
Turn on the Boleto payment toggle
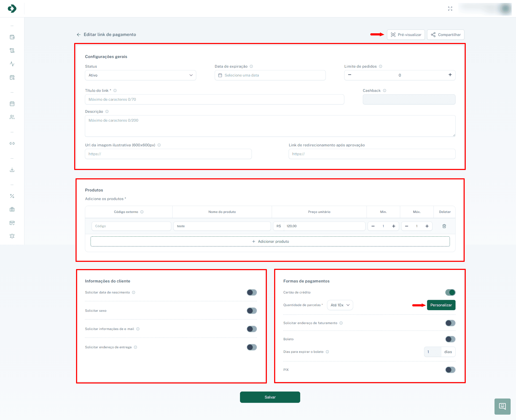pyautogui.click(x=450, y=339)
